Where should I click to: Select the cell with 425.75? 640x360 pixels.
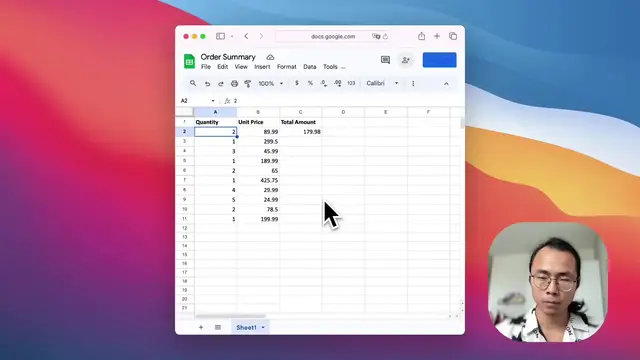coord(258,180)
